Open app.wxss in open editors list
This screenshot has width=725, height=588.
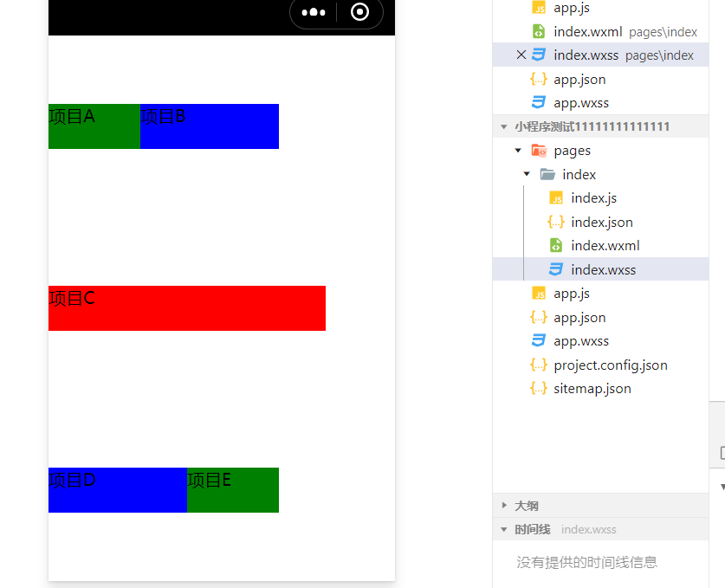[581, 103]
